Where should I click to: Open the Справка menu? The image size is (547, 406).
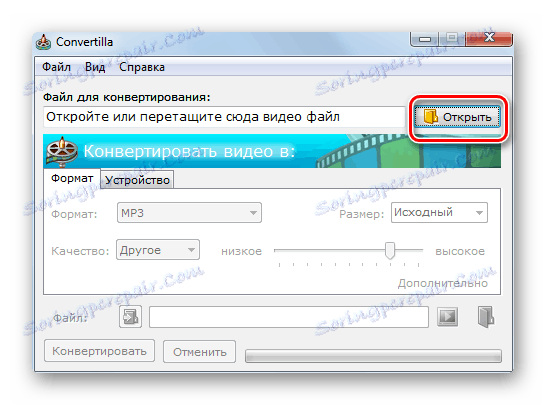(x=142, y=67)
